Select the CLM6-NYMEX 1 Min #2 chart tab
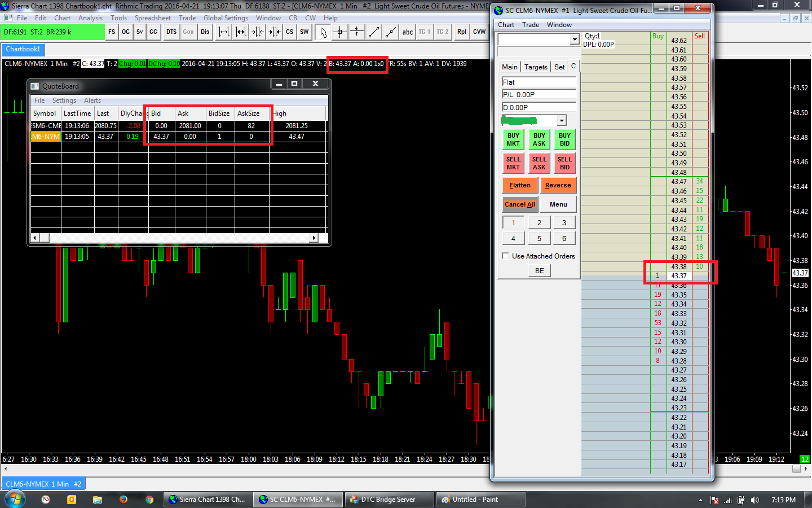The width and height of the screenshot is (812, 508). click(43, 484)
